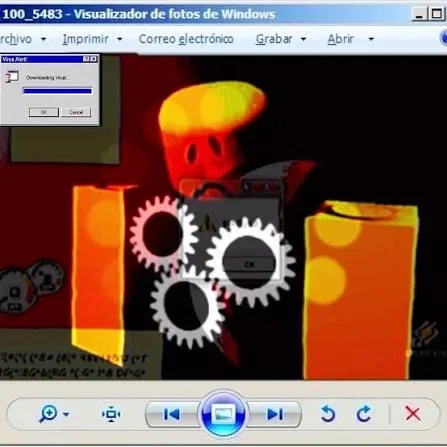Expand the Grabar dropdown arrow
Viewport: 447px width, 447px height.
(303, 39)
